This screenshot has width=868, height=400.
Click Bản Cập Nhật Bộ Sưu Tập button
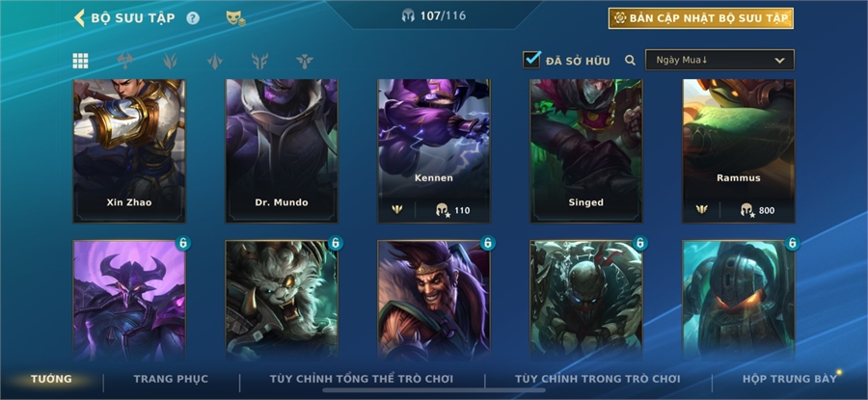point(701,18)
